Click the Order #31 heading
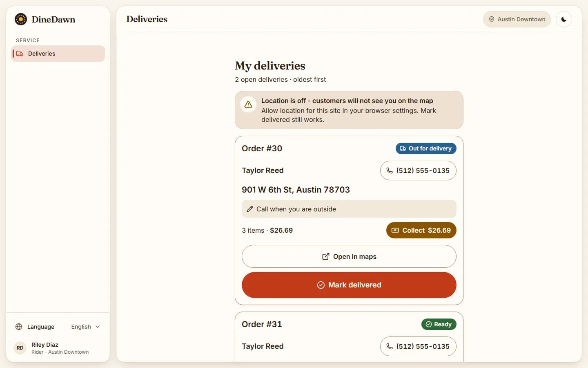588x368 pixels. [262, 324]
